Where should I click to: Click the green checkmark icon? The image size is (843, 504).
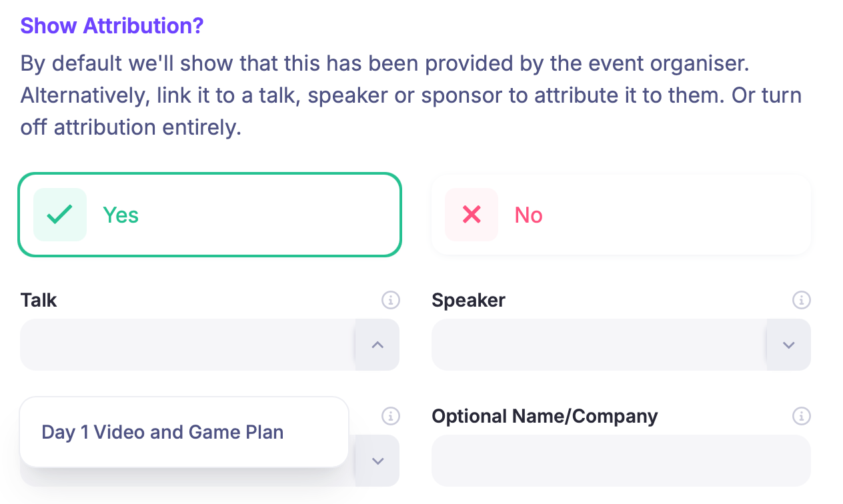pos(60,215)
